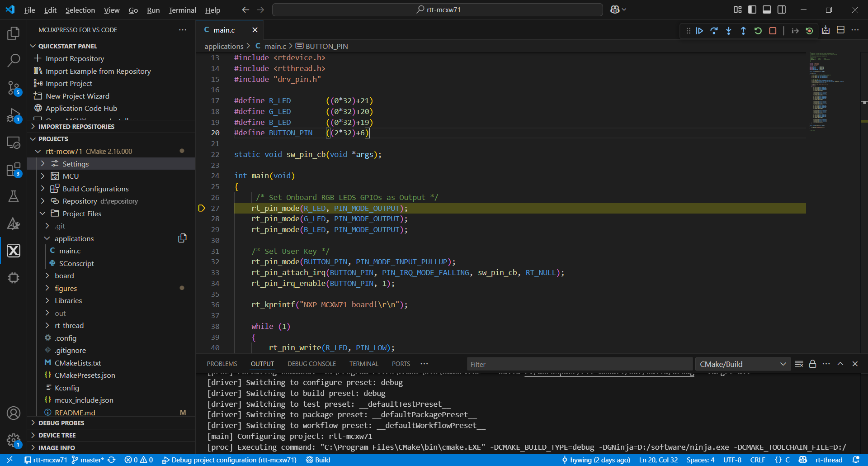This screenshot has width=868, height=466.
Task: Open the CMake/Build output channel dropdown
Action: tap(743, 364)
